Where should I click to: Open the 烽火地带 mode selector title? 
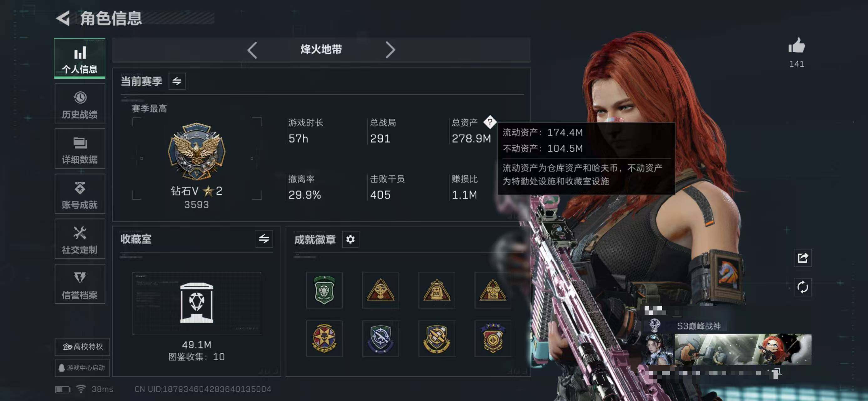[x=321, y=49]
